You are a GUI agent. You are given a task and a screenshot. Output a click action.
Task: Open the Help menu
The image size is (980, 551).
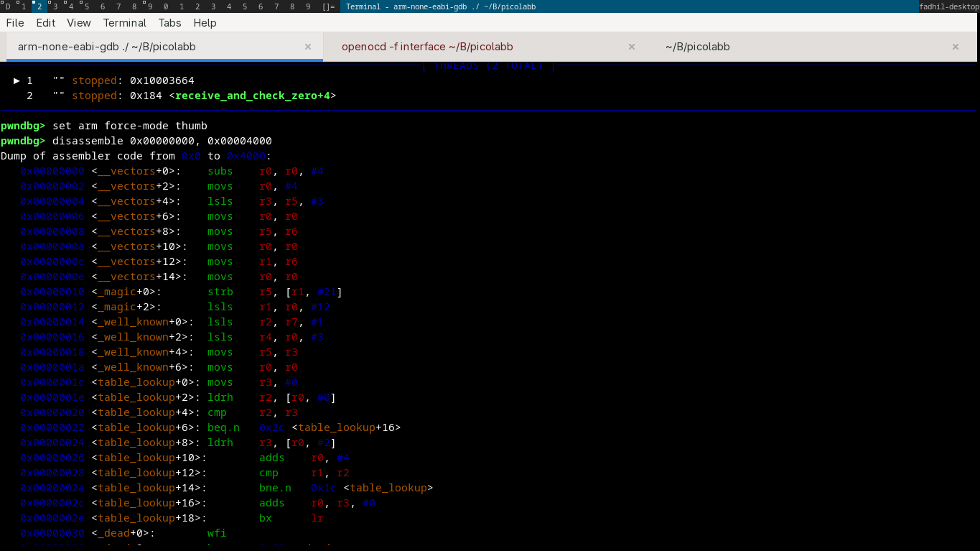coord(205,23)
